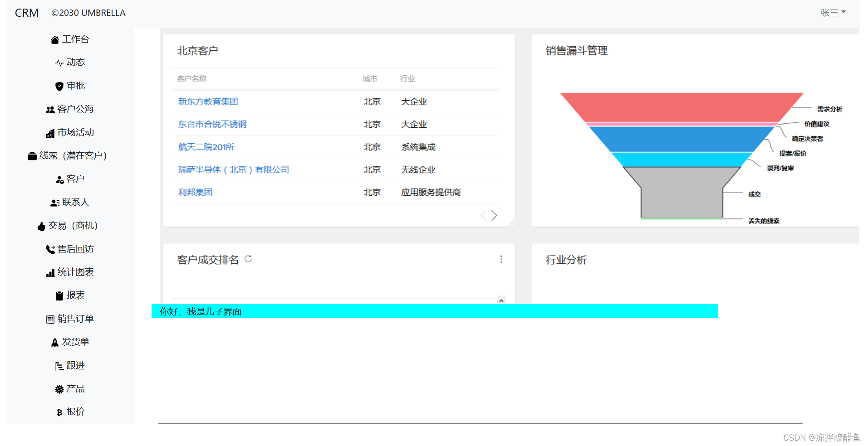Click the chart icon beside 统计图表
Viewport: 868px width, 446px height.
[x=50, y=273]
